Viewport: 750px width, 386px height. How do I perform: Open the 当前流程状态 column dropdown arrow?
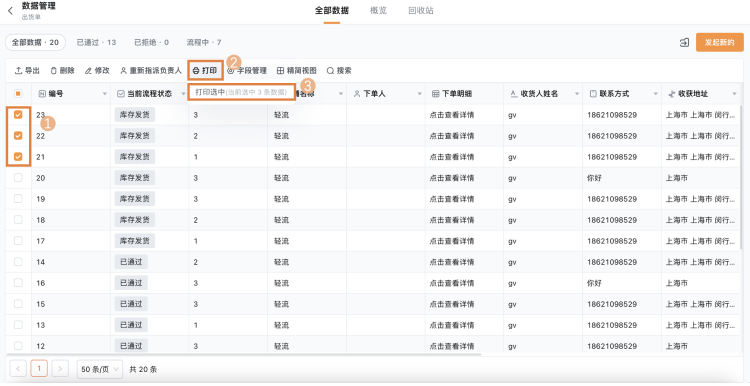pos(183,94)
